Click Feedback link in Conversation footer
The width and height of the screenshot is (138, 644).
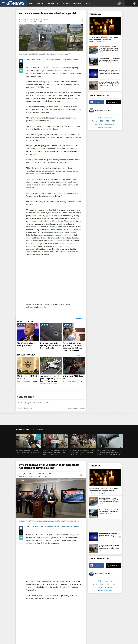click(82, 408)
